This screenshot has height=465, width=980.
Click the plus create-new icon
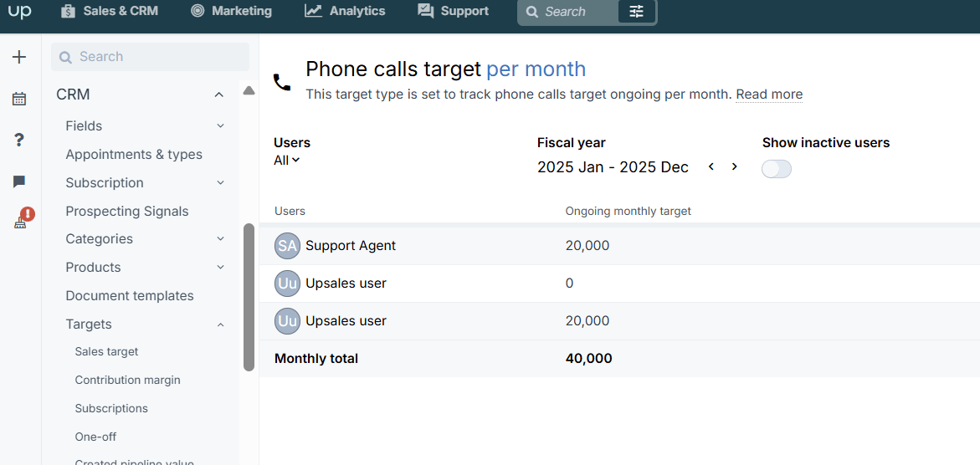click(19, 57)
